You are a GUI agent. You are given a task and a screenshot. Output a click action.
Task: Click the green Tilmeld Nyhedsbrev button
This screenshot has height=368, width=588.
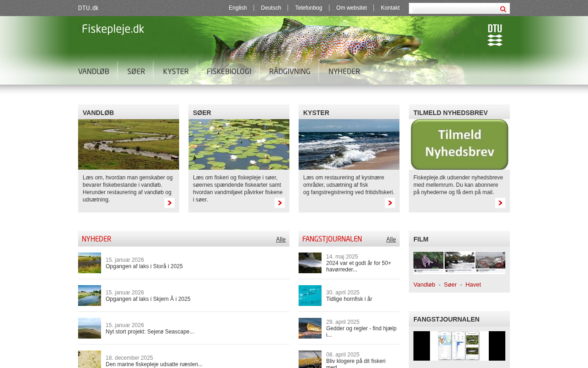click(459, 144)
